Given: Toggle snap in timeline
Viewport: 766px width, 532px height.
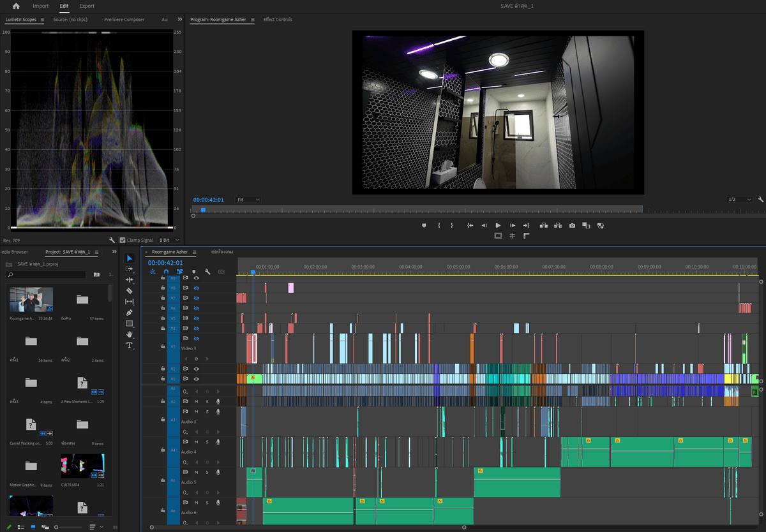Looking at the screenshot, I should pyautogui.click(x=166, y=272).
